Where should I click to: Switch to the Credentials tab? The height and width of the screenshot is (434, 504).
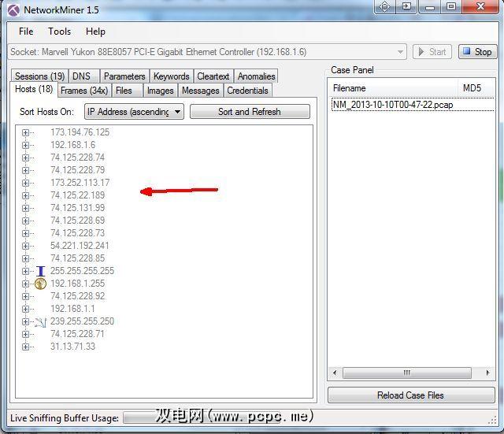tap(248, 91)
